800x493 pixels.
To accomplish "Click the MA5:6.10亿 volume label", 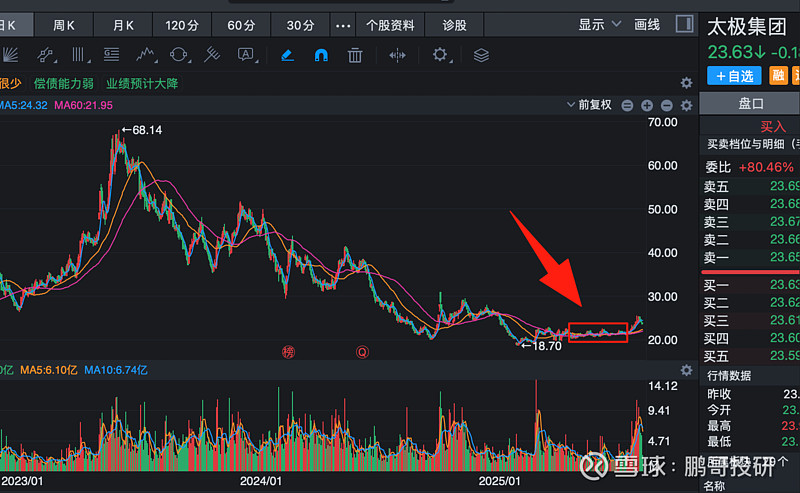I will 49,370.
